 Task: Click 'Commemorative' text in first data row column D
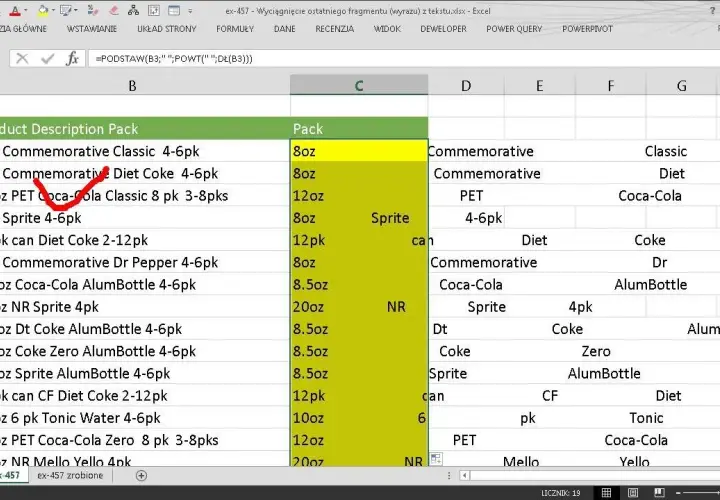point(481,151)
